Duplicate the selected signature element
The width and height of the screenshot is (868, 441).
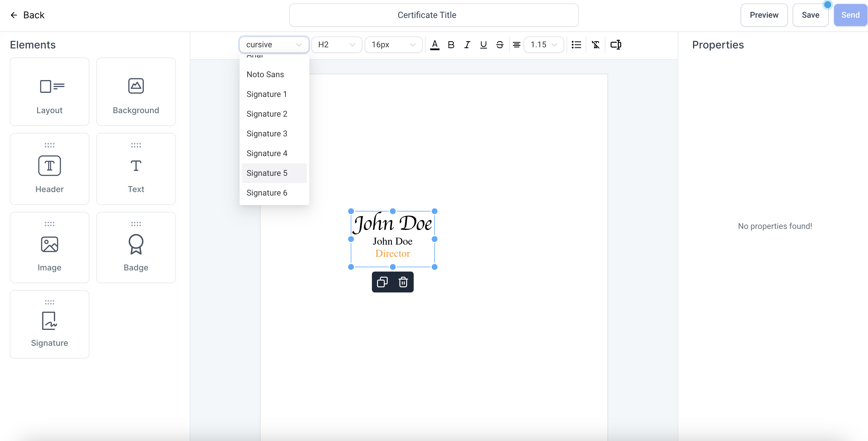tap(382, 282)
